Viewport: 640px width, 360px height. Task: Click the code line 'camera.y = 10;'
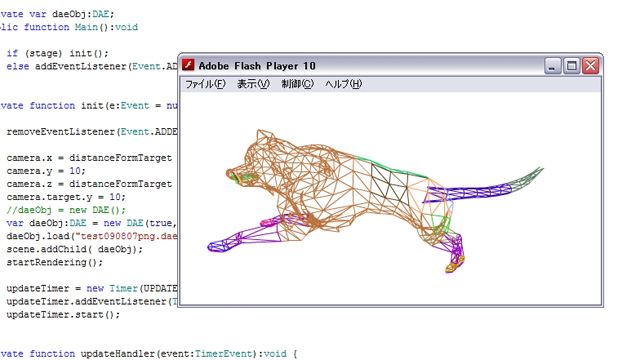point(46,171)
